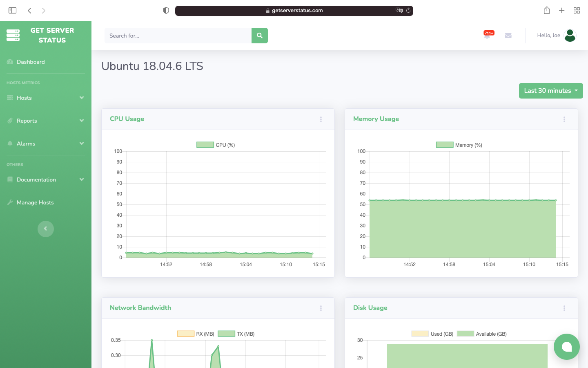Toggle the Memory (%) legend swatch

point(445,145)
